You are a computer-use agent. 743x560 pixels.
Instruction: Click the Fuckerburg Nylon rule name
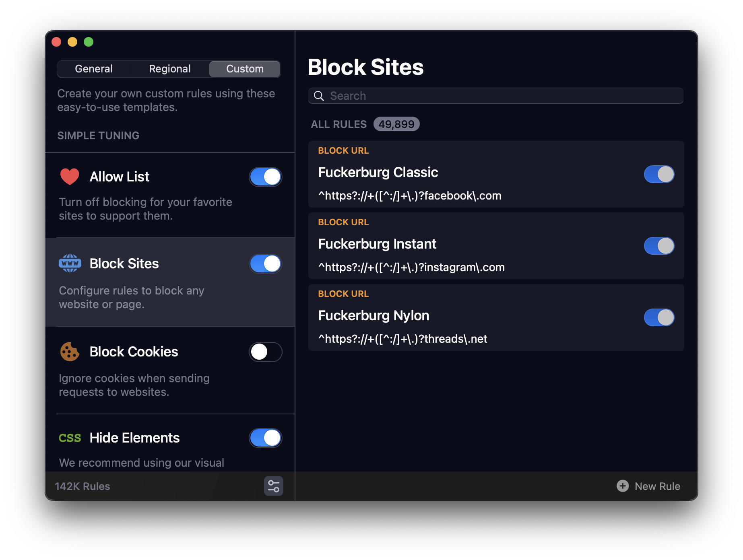(x=374, y=315)
